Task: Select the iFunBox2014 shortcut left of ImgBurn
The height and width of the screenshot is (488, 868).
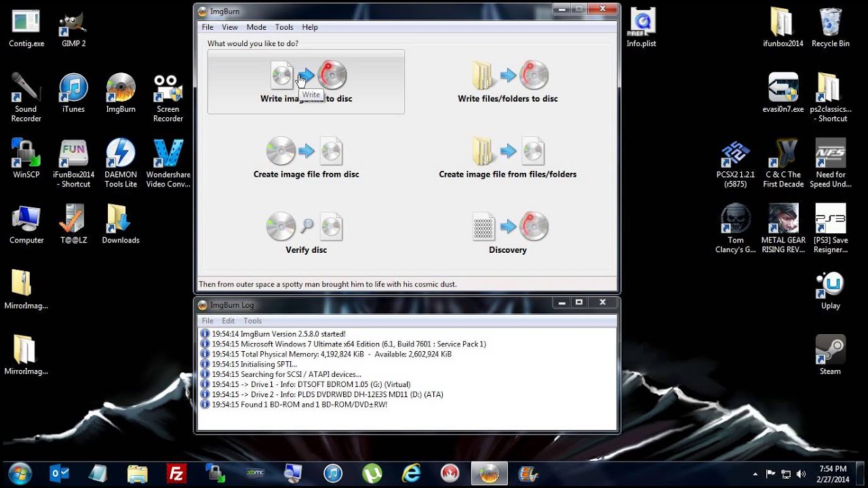Action: pyautogui.click(x=73, y=163)
